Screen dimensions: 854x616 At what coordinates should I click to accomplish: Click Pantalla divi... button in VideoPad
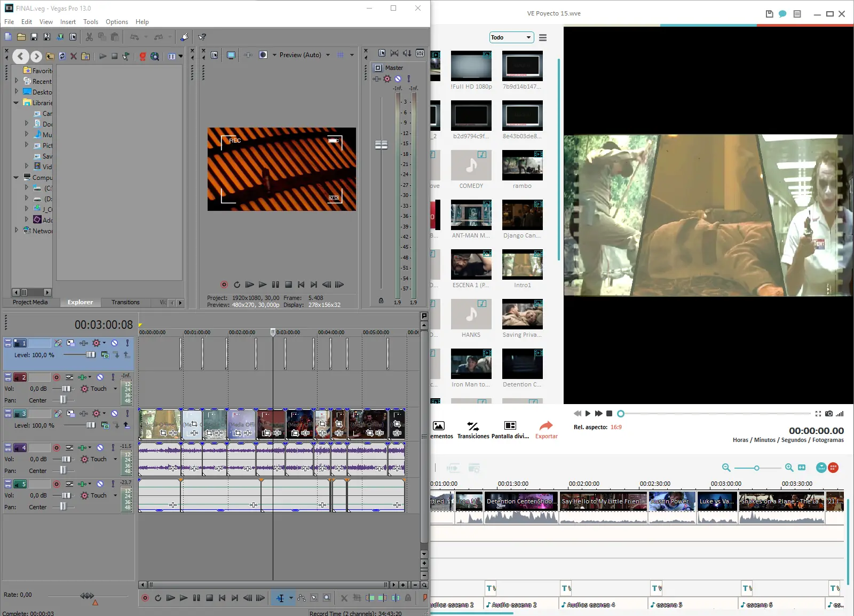[x=510, y=430]
